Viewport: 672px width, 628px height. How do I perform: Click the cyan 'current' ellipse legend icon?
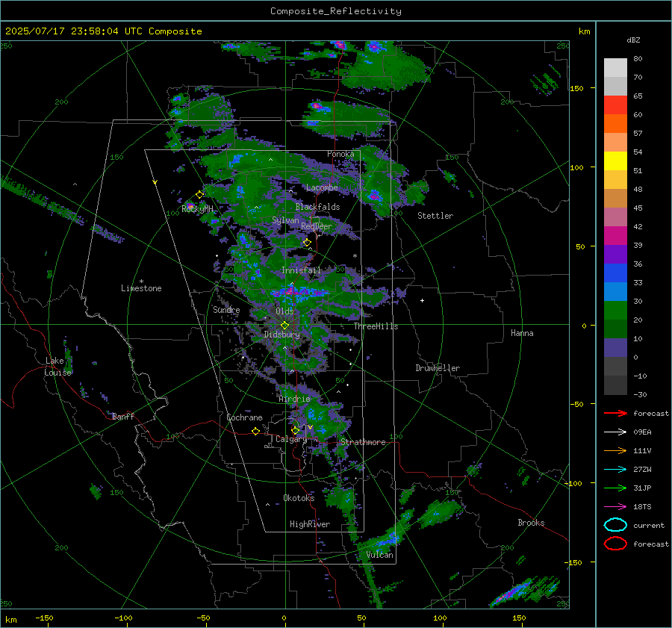[615, 525]
